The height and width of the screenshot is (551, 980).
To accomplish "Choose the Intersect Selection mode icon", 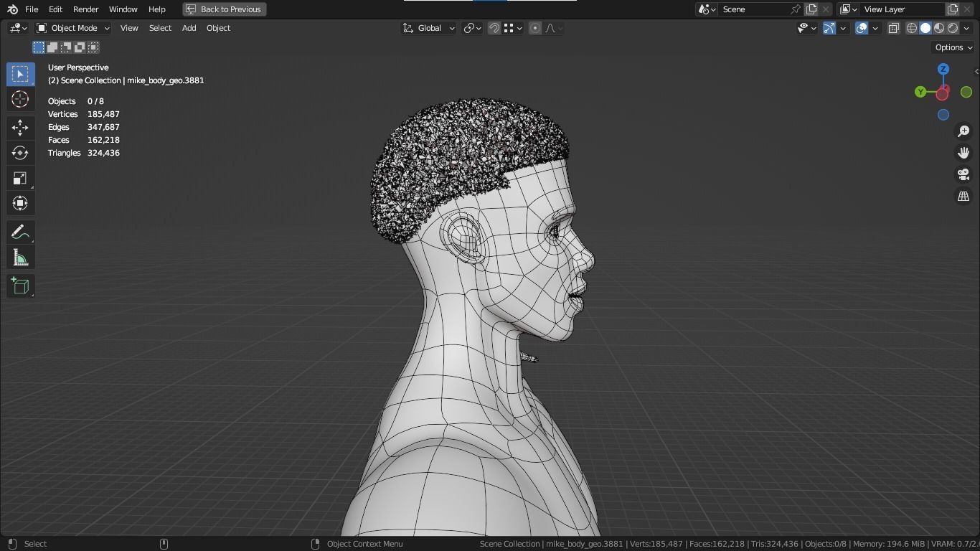I will pos(93,47).
